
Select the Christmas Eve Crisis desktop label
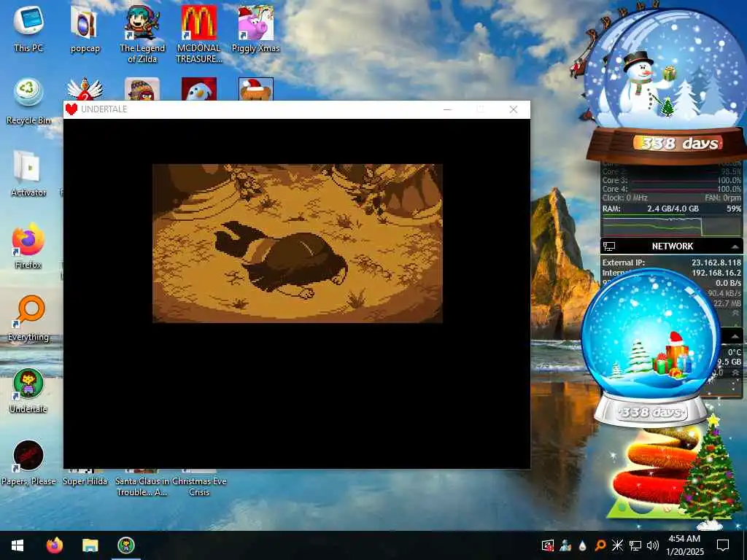coord(199,486)
